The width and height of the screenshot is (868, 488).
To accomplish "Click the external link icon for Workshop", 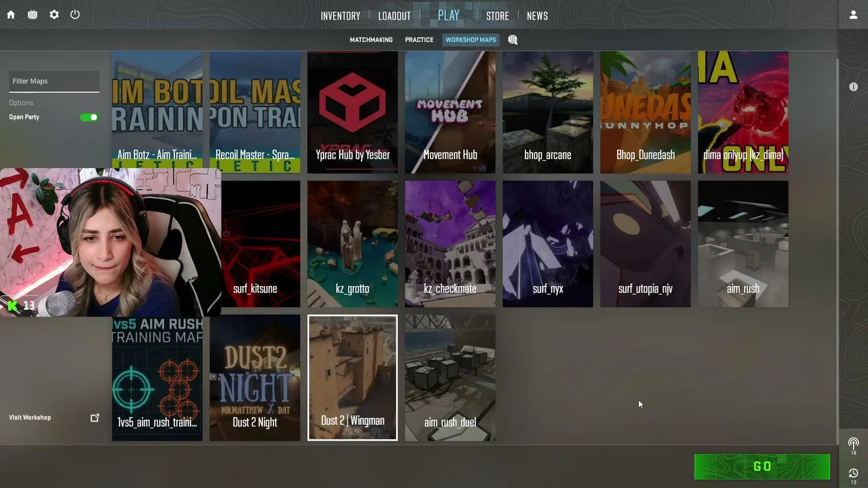I will 95,418.
